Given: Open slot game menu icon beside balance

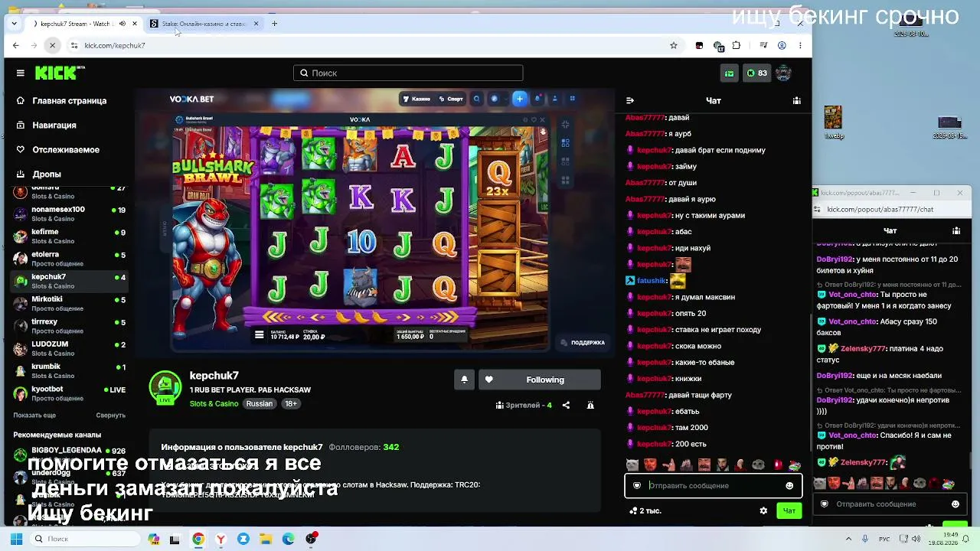Looking at the screenshot, I should pos(259,335).
